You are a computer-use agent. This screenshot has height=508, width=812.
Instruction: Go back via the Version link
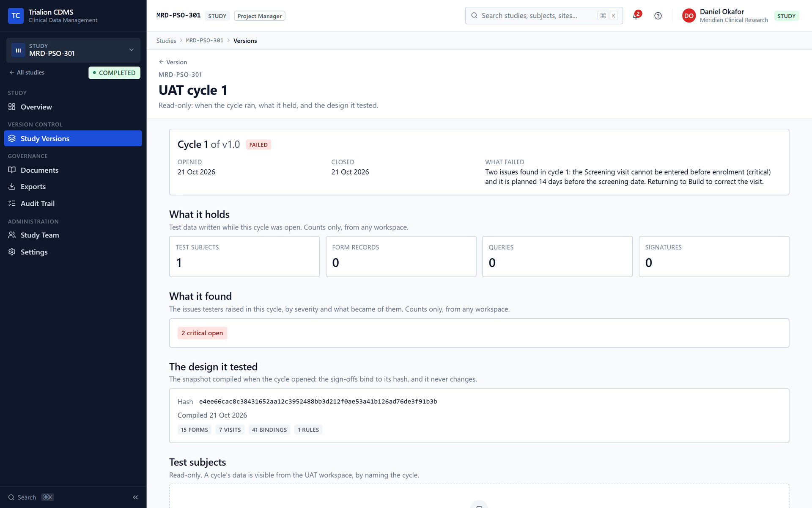173,62
